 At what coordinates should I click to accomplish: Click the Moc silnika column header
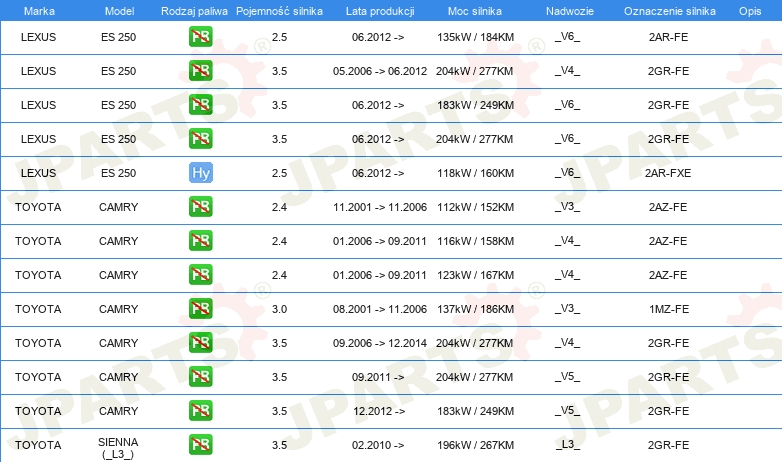pos(475,11)
